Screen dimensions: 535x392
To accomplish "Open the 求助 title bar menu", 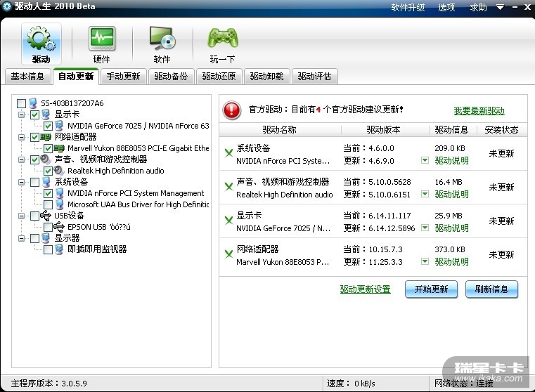I will pos(478,8).
